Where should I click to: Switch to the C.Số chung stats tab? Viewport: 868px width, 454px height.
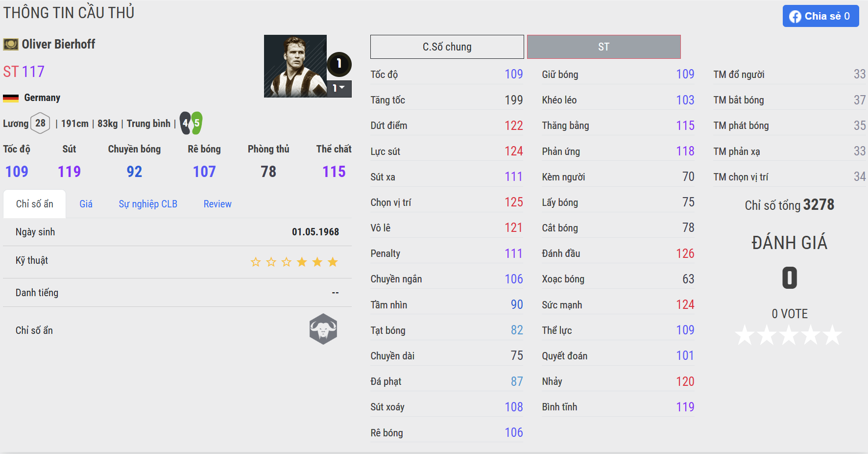click(447, 47)
